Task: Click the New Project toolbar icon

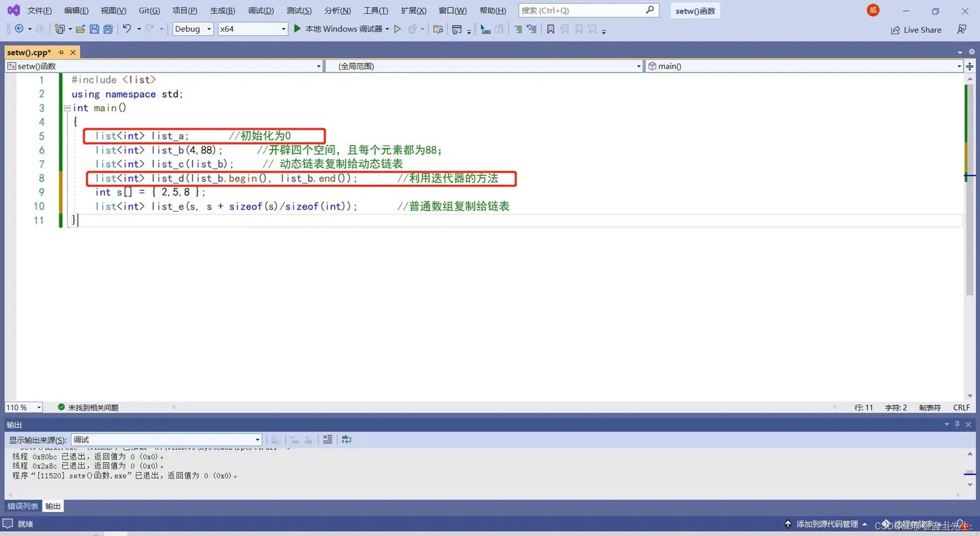Action: [60, 29]
